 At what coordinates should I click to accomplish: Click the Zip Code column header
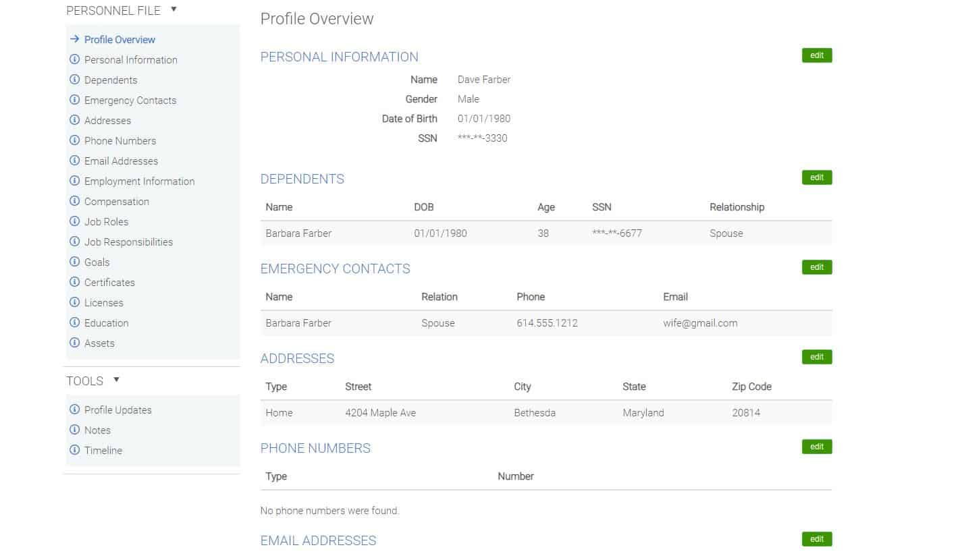point(751,387)
